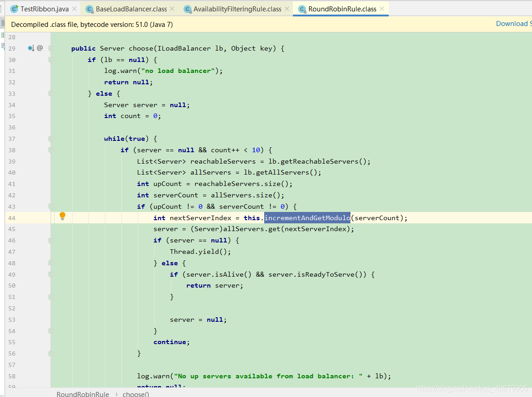Screen dimensions: 532x397
Task: Click the implements-method gutter icon on line 29
Action: pos(31,48)
